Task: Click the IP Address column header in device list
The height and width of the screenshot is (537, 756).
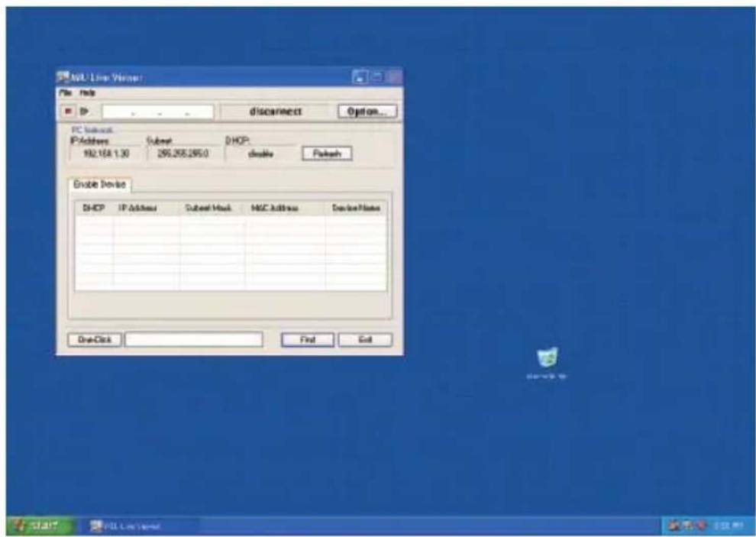Action: coord(146,208)
